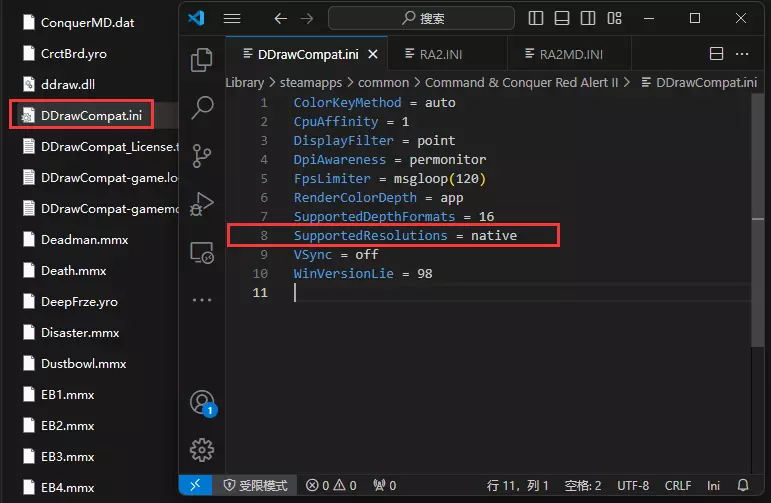Click the DDrawCompat.ini gear file icon
The image size is (771, 503).
(x=29, y=116)
